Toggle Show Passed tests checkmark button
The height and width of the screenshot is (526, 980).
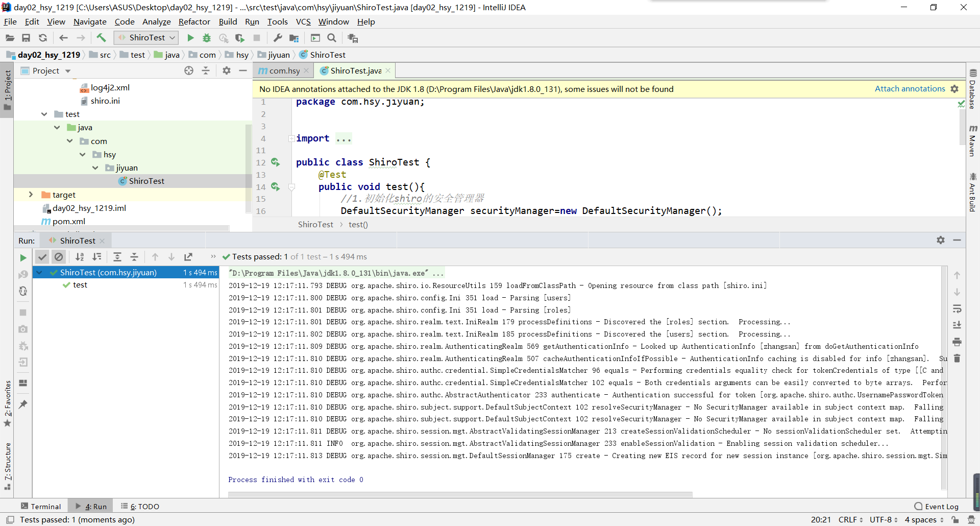[x=42, y=257]
